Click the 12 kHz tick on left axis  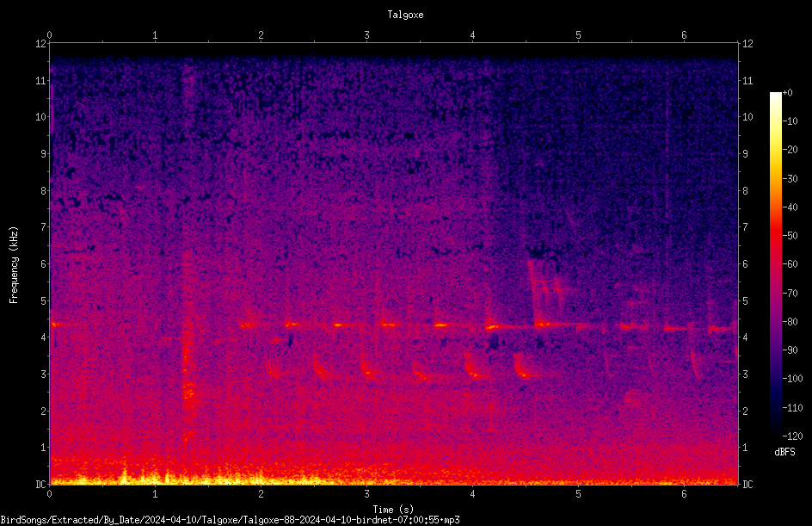41,44
